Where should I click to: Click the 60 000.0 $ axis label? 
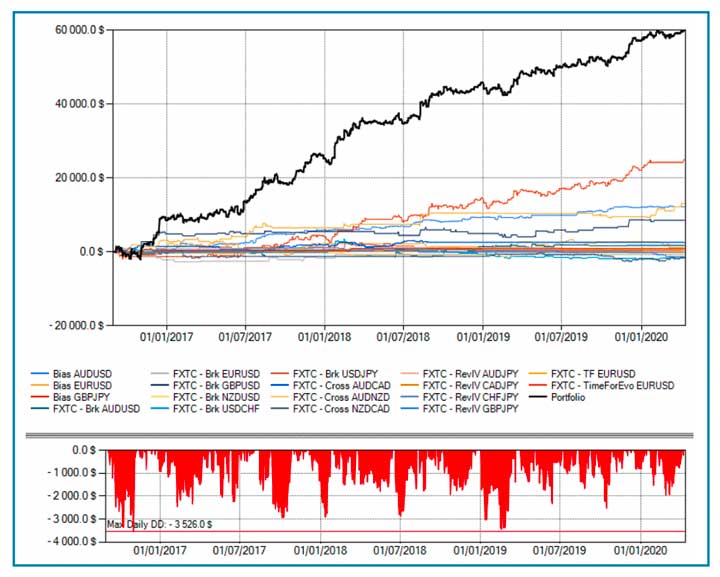point(79,30)
